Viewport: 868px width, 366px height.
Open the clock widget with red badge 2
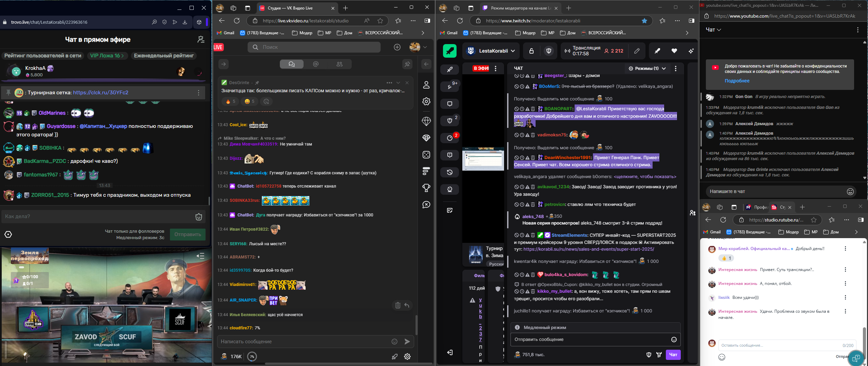tap(450, 138)
